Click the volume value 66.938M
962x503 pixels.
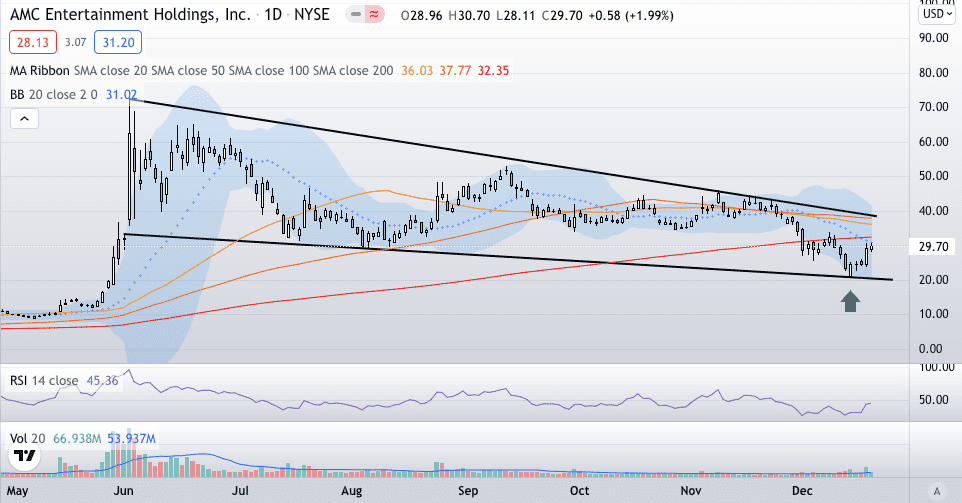[x=77, y=439]
